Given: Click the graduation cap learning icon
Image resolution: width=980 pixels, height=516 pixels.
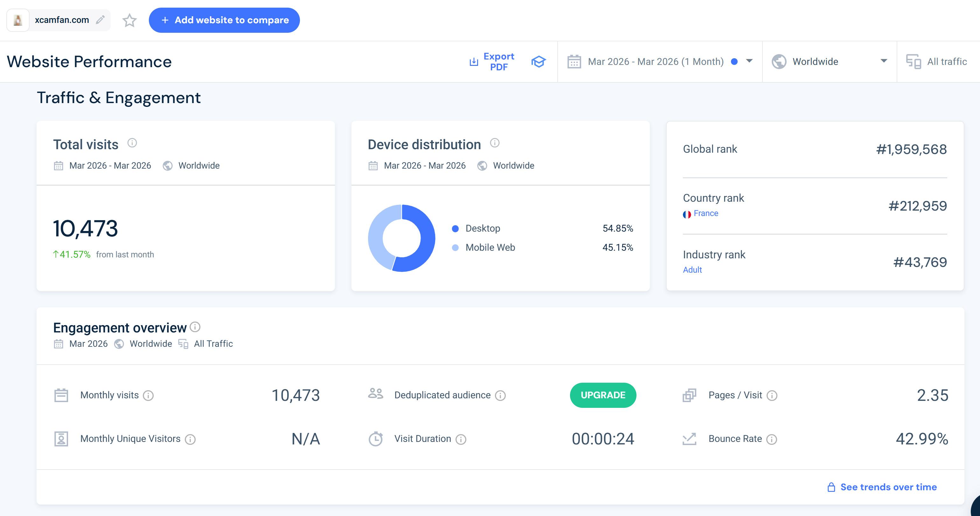Looking at the screenshot, I should tap(538, 62).
